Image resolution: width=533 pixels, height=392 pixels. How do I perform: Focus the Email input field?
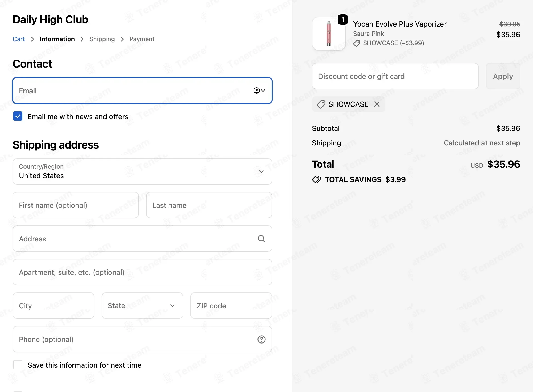click(x=142, y=91)
